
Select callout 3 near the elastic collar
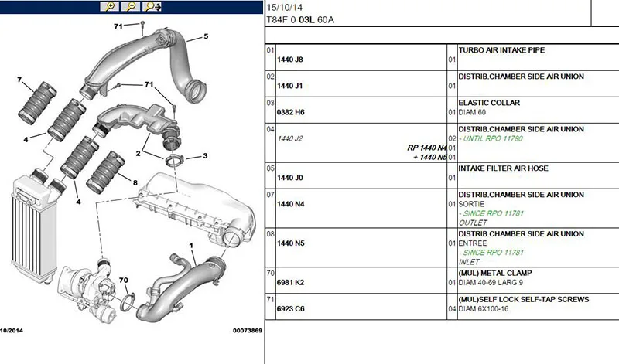(205, 156)
